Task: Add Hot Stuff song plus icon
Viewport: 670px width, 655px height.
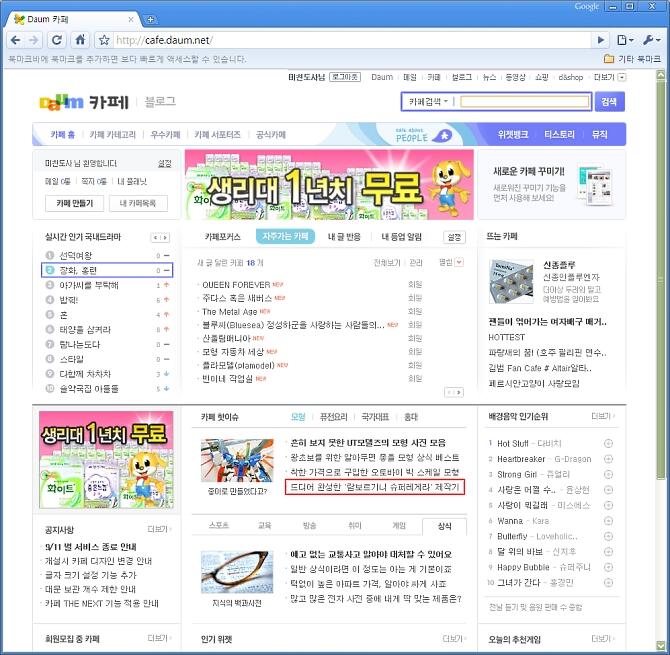Action: coord(608,444)
